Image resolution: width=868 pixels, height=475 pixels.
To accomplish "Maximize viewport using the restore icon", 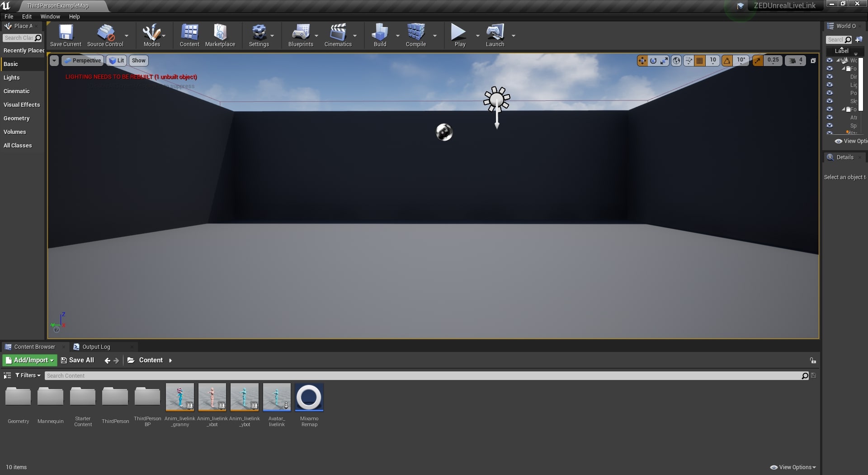I will [x=813, y=61].
